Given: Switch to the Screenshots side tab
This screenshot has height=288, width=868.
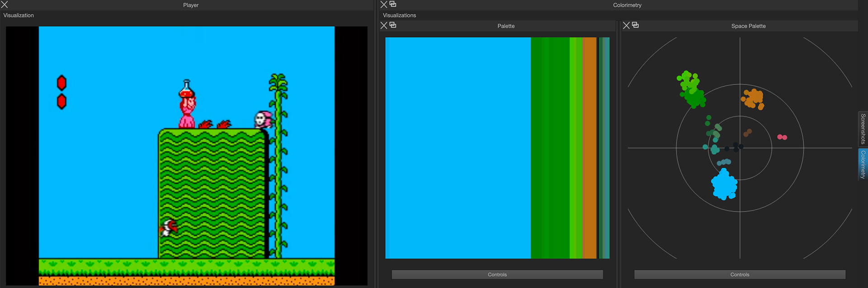Looking at the screenshot, I should pos(863,129).
